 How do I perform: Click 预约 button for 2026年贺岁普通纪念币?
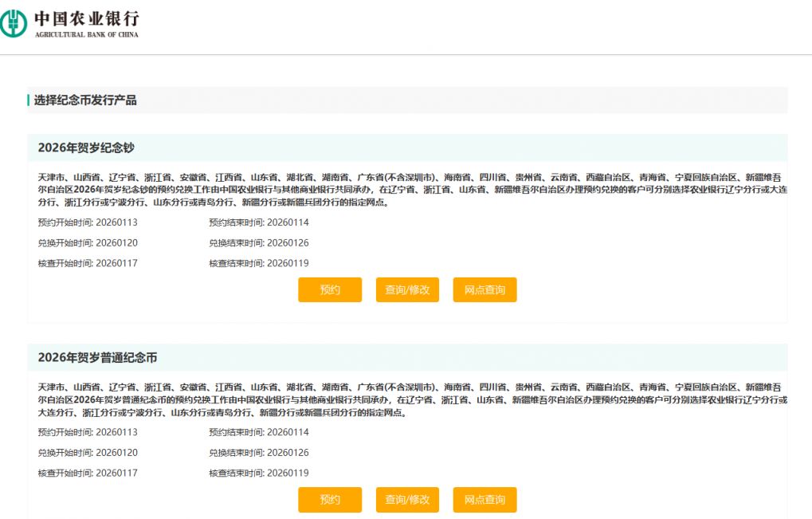[330, 499]
